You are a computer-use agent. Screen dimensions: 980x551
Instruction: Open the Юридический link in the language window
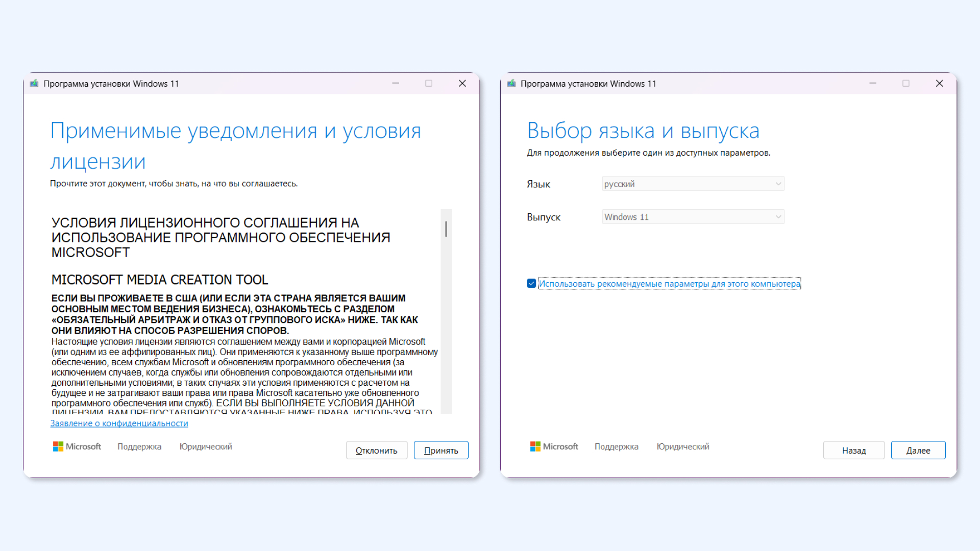[x=683, y=446]
